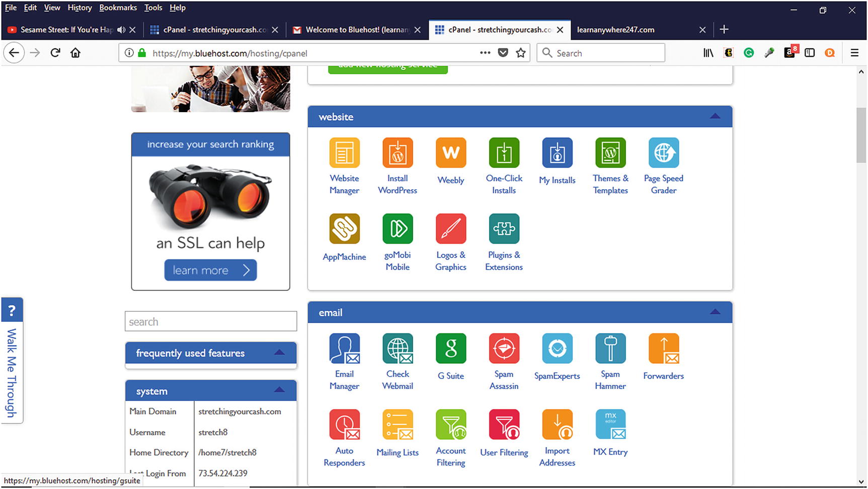This screenshot has width=868, height=489.
Task: Launch Install WordPress
Action: coord(398,153)
